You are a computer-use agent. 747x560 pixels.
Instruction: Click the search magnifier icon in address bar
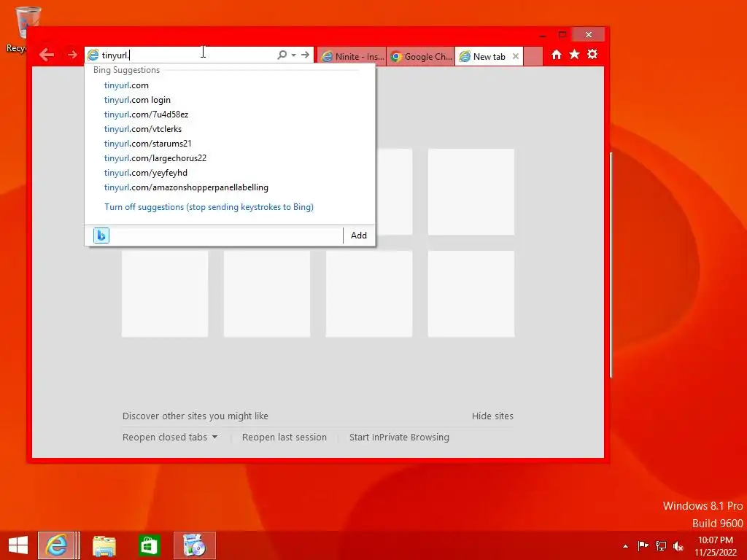(x=282, y=55)
